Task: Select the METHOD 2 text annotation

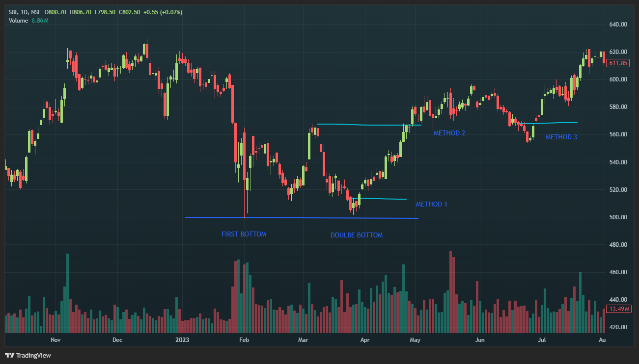Action: click(449, 133)
